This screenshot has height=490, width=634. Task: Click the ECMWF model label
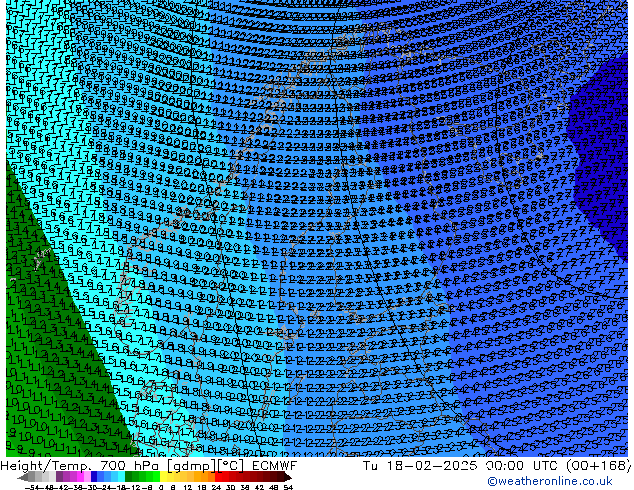click(274, 466)
